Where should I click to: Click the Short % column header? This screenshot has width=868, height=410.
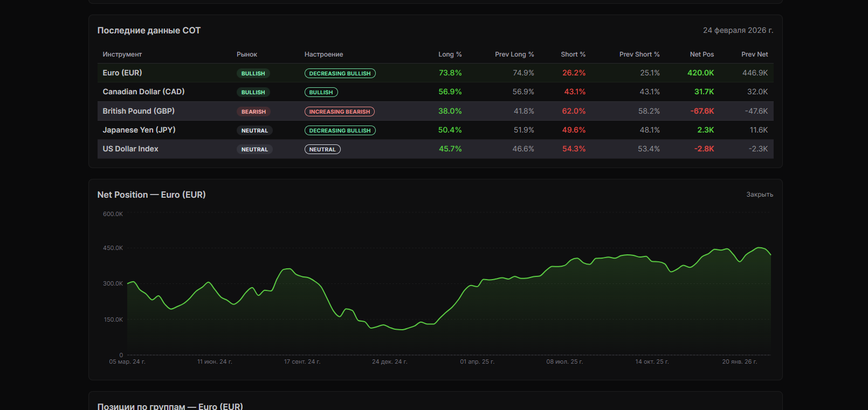[x=573, y=54]
